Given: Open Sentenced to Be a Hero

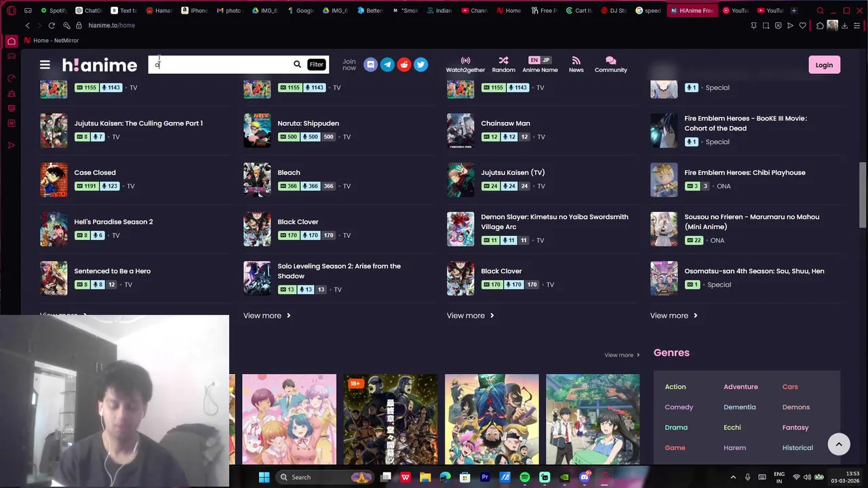Looking at the screenshot, I should coord(112,271).
